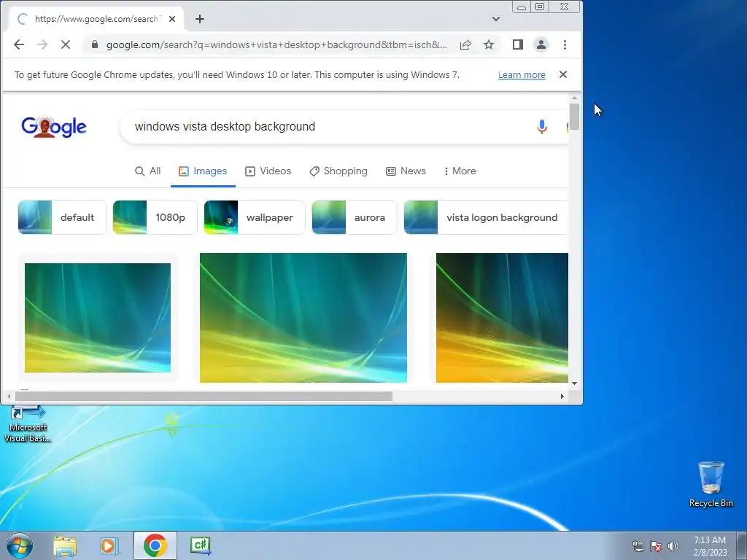The width and height of the screenshot is (747, 560).
Task: Launch Windows Media Player from the taskbar
Action: 109,545
